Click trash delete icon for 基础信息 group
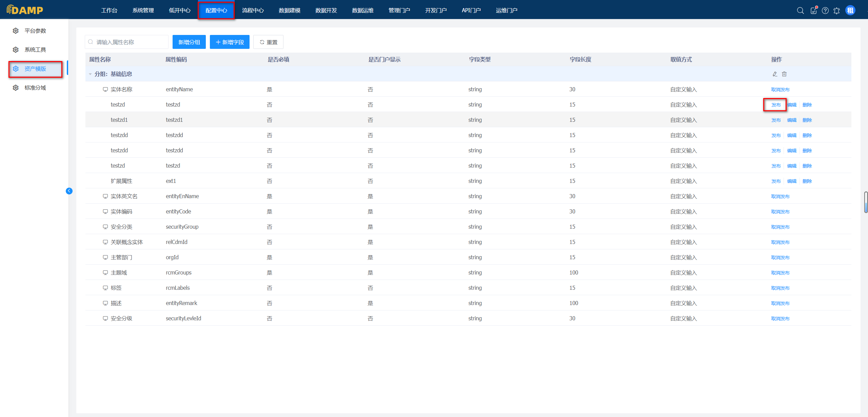Screen dimensions: 868x417 pyautogui.click(x=784, y=74)
